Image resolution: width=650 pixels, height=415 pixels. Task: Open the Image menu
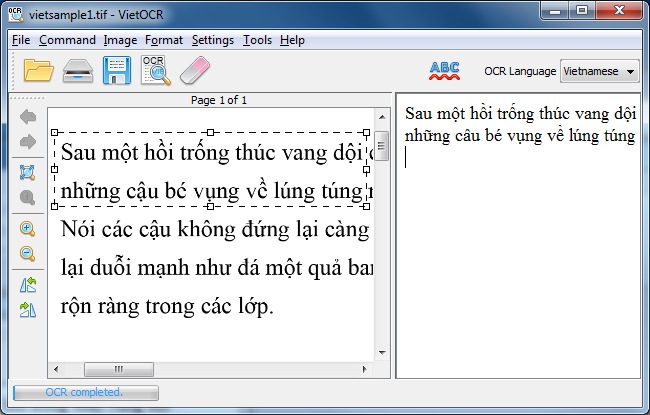point(120,40)
